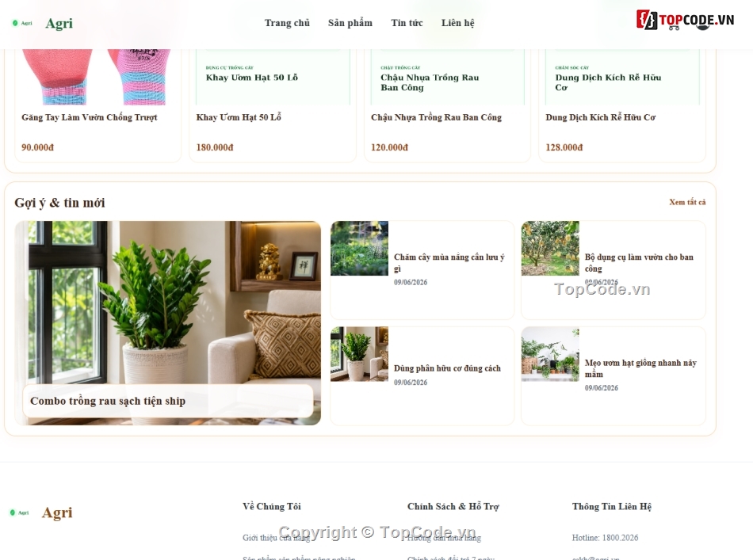Open article Chăm cây mùa nắng cần lưu ý gì

pos(449,263)
